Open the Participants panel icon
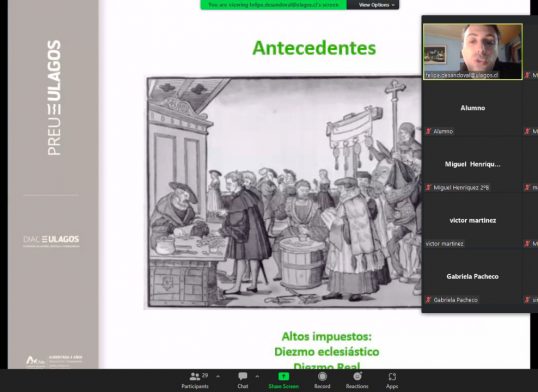 pyautogui.click(x=195, y=377)
